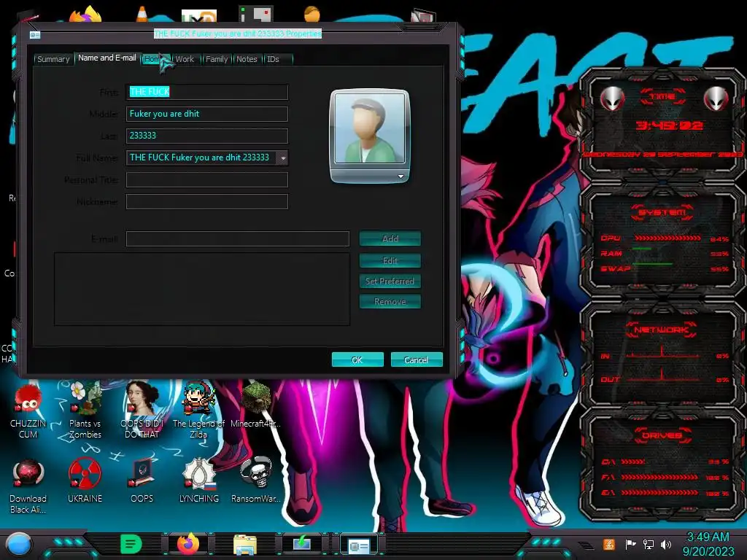Click the Personal Title field
The height and width of the screenshot is (560, 747).
[206, 179]
